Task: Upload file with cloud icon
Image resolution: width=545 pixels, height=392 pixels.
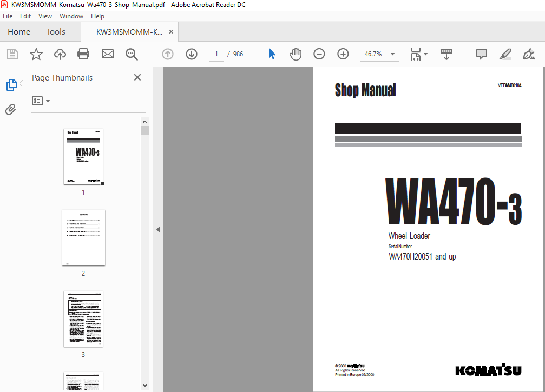Action: tap(60, 54)
